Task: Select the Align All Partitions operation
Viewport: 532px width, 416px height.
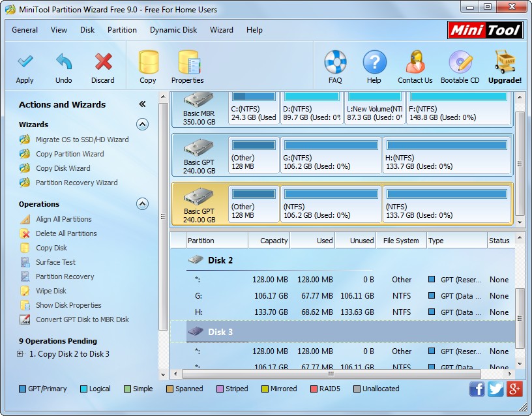Action: point(64,219)
